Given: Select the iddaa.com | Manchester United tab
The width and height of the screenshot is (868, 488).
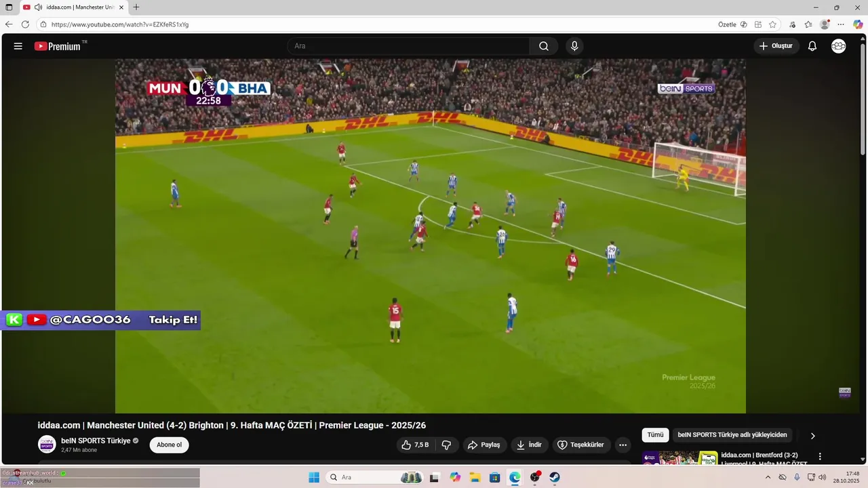Looking at the screenshot, I should tap(73, 7).
